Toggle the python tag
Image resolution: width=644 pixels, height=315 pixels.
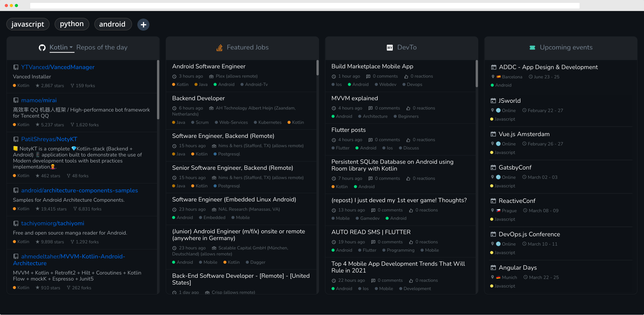click(x=72, y=24)
